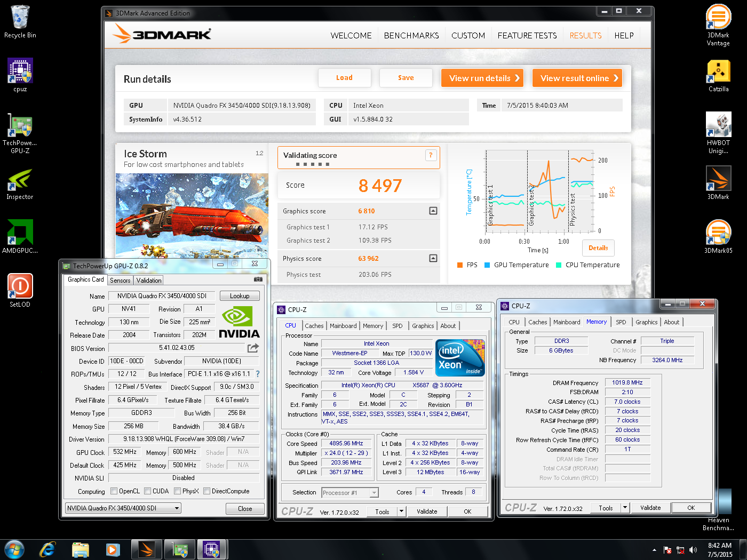
Task: Click the validating score help question mark
Action: tap(431, 155)
